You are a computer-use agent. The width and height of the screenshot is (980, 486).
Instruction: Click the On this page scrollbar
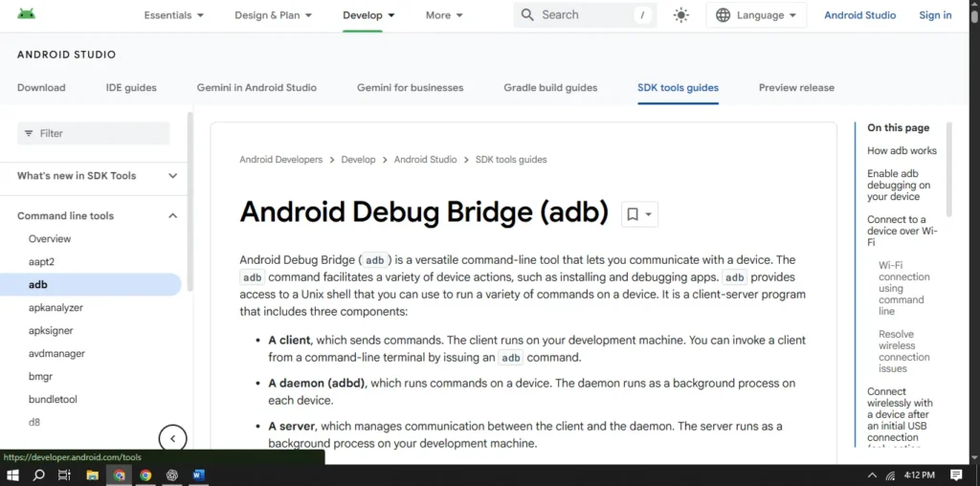tap(948, 169)
